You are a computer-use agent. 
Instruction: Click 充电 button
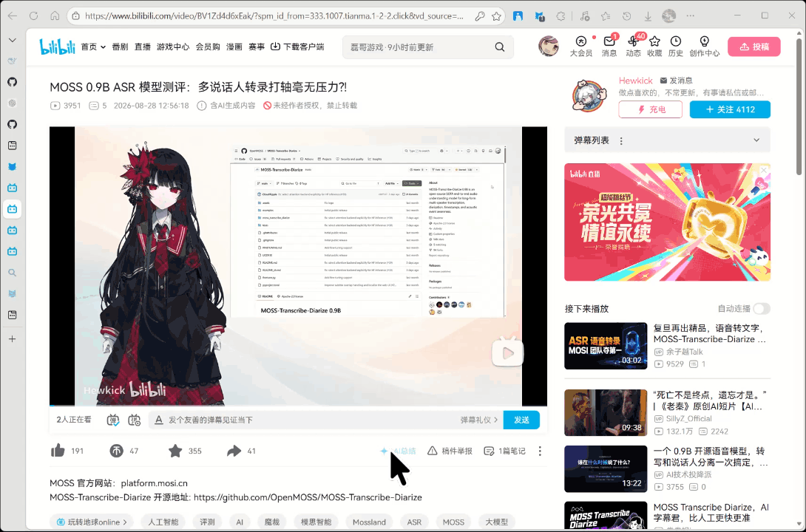pos(650,109)
